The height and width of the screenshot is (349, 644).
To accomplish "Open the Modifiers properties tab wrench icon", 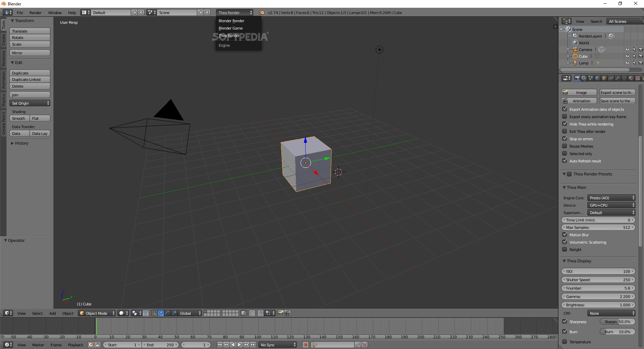I will [x=618, y=78].
